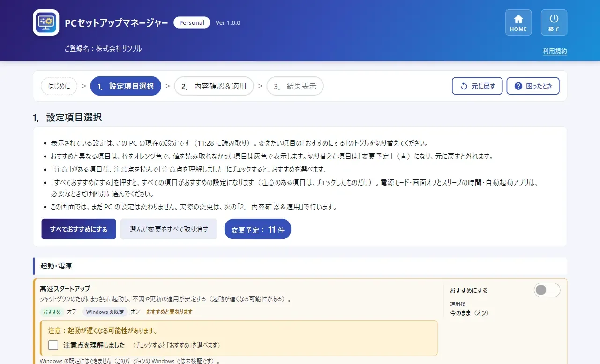Image resolution: width=600 pixels, height=364 pixels.
Task: Click the Personal edition badge
Action: [192, 22]
